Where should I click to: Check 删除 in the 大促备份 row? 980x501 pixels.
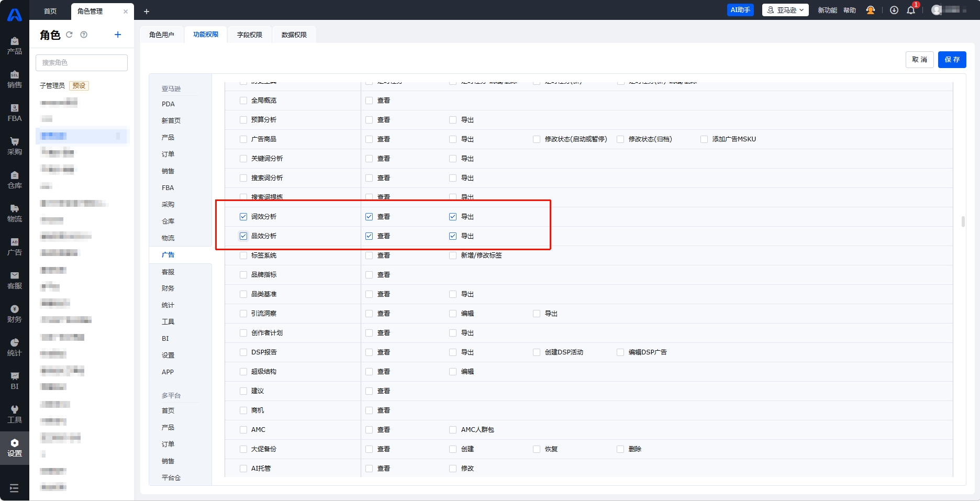coord(620,449)
